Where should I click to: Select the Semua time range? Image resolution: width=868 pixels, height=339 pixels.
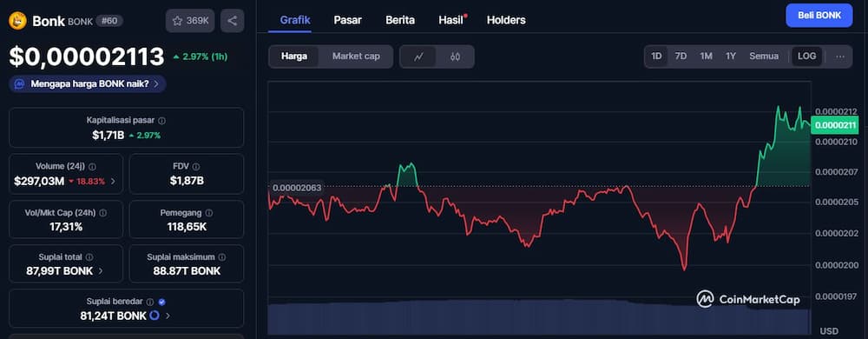click(x=764, y=56)
